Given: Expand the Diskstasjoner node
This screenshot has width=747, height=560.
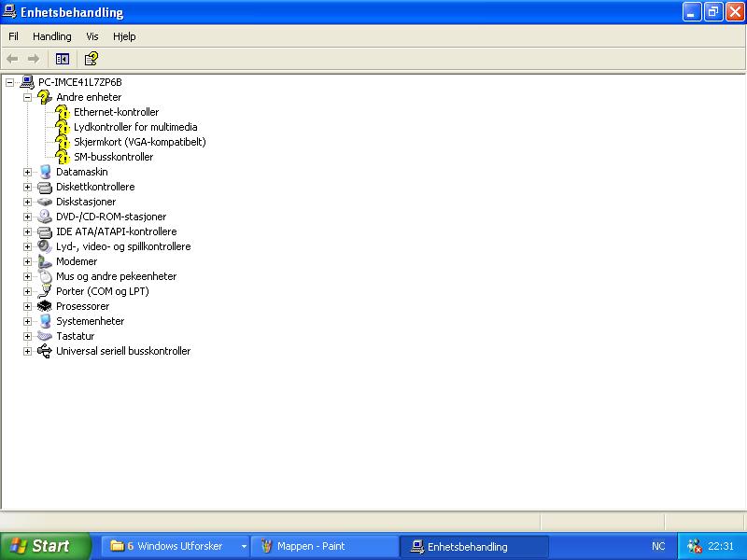Looking at the screenshot, I should click(x=28, y=202).
